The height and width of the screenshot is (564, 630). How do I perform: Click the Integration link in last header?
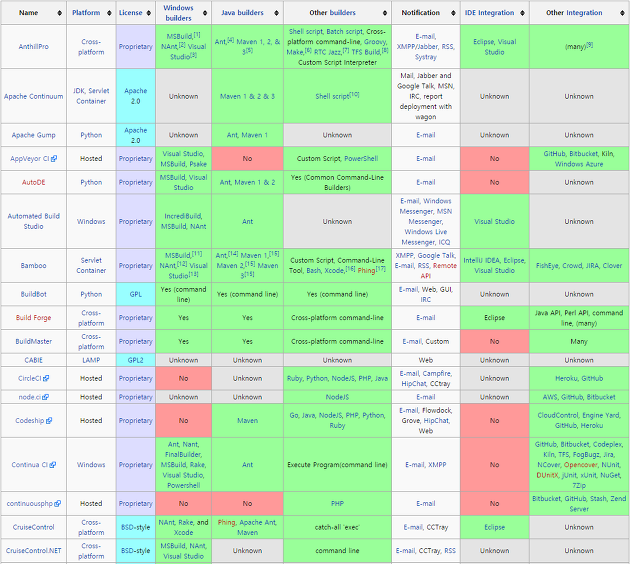click(584, 13)
